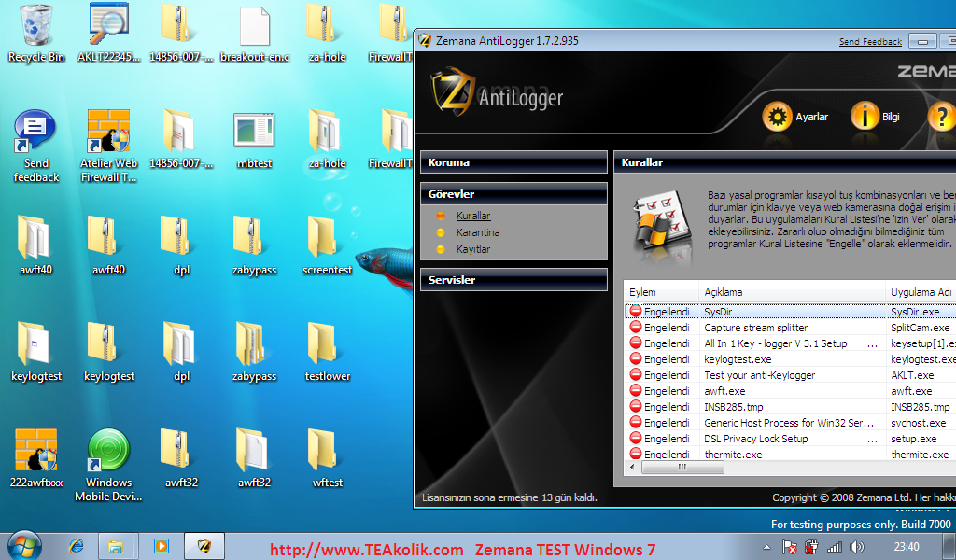Click the Send Feedback link in title bar
Image resolution: width=956 pixels, height=560 pixels.
click(870, 41)
